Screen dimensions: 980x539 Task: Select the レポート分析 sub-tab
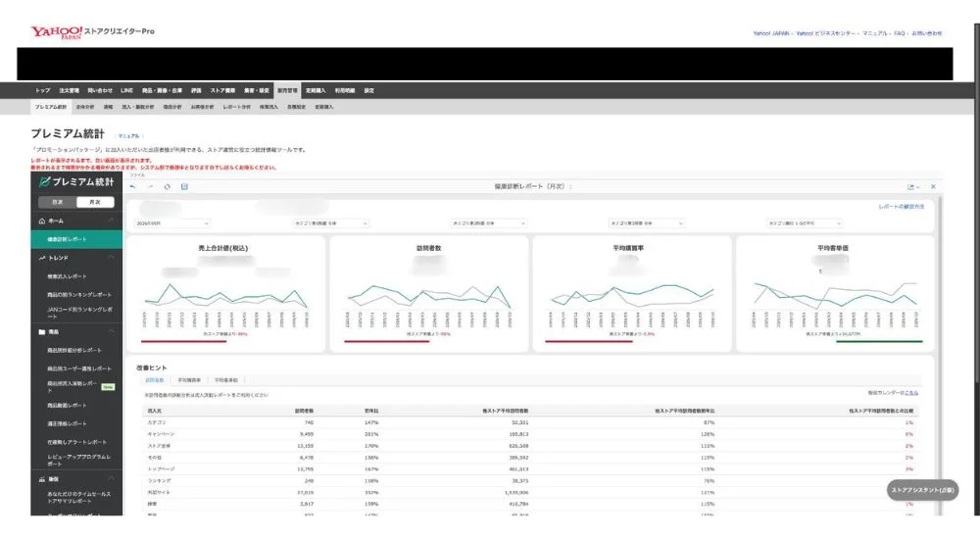(236, 107)
